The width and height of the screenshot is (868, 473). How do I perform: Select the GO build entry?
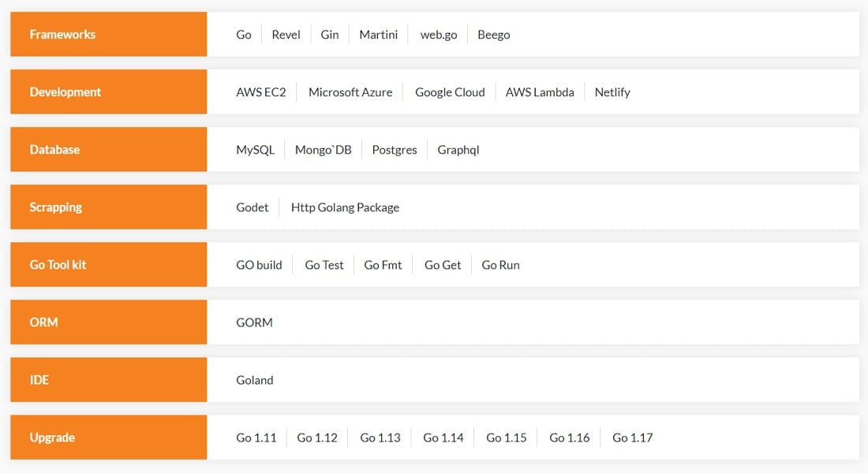(x=259, y=265)
